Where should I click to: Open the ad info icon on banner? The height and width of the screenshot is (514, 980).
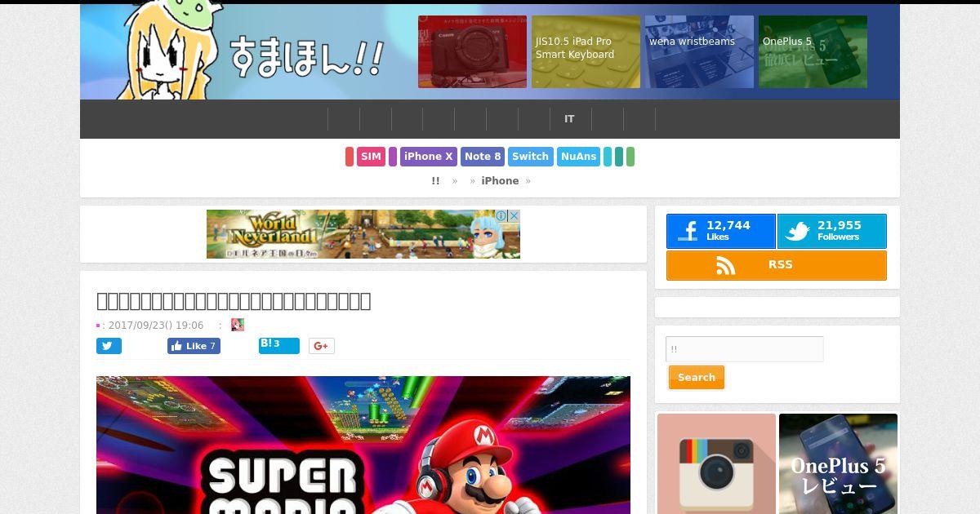[x=502, y=215]
